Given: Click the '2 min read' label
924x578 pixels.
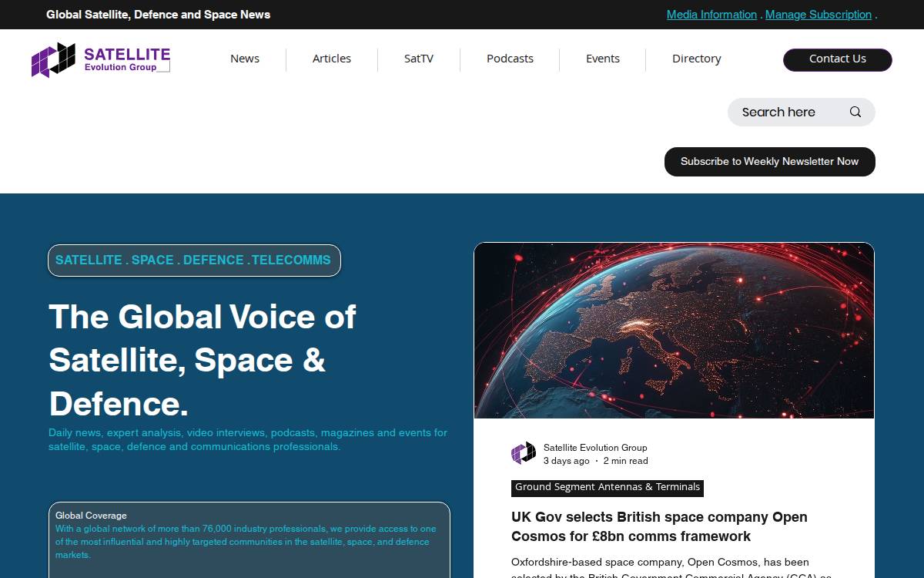Looking at the screenshot, I should (x=625, y=461).
